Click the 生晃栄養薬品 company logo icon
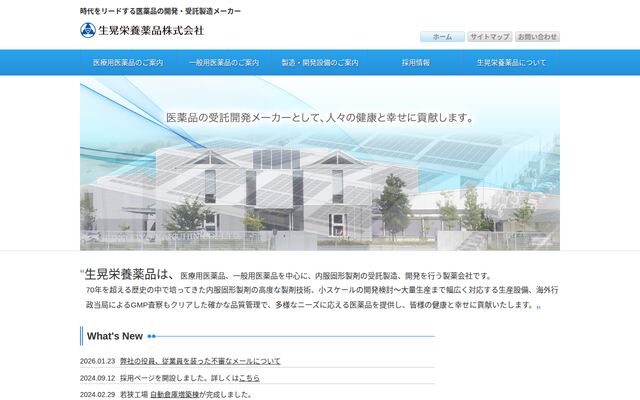Image resolution: width=640 pixels, height=400 pixels. tap(88, 30)
